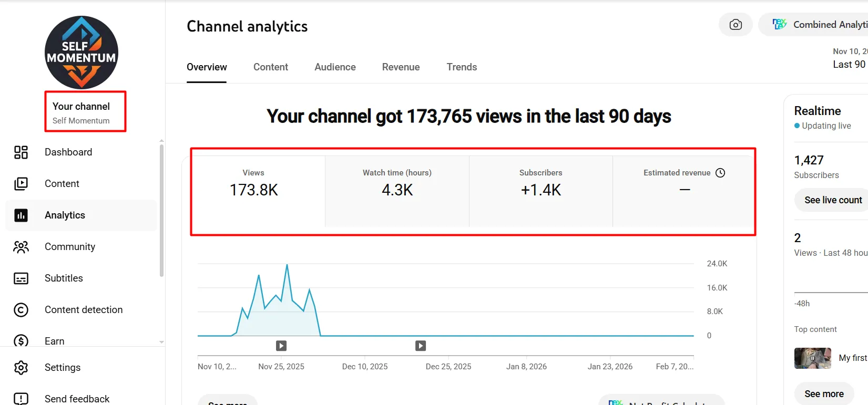Click the Estimated revenue clock icon
This screenshot has width=868, height=405.
tap(720, 173)
